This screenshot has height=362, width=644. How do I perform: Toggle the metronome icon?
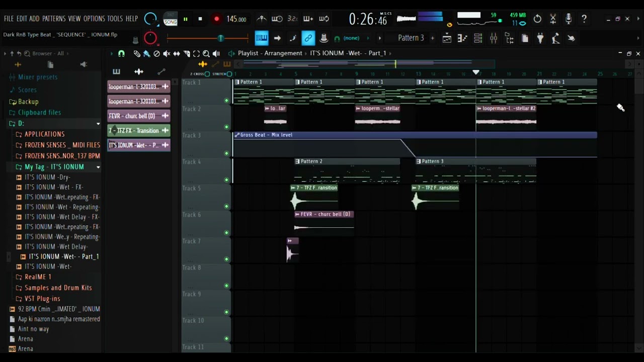(x=262, y=19)
